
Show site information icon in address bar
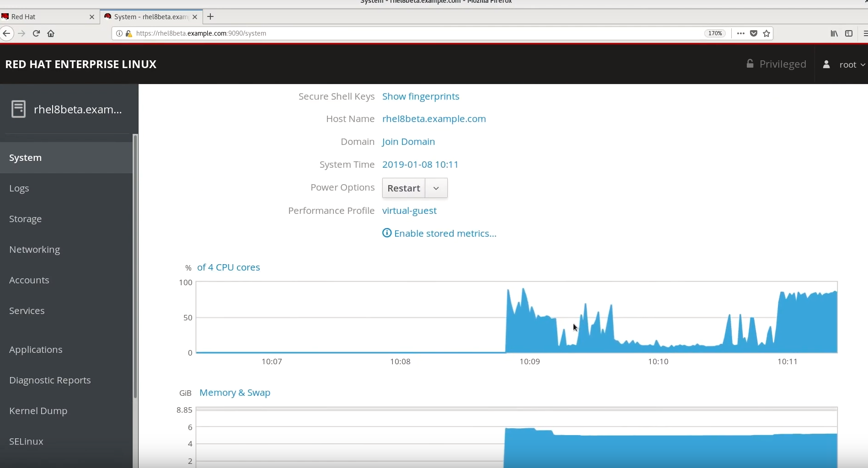coord(119,33)
